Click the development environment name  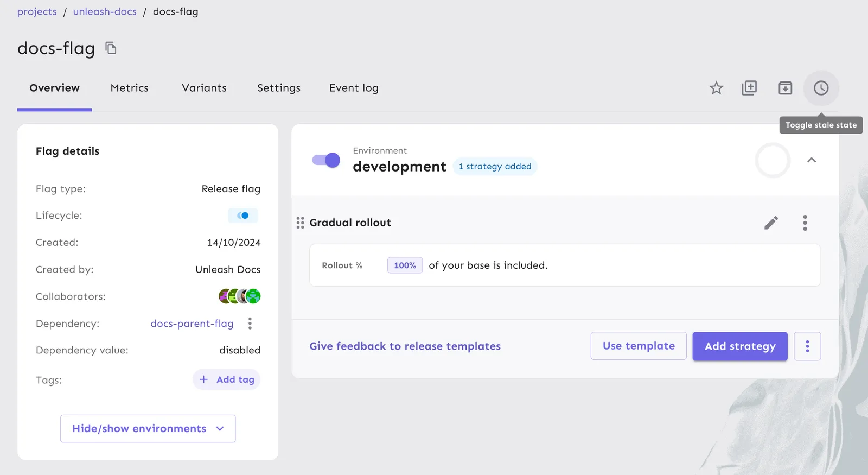tap(400, 167)
